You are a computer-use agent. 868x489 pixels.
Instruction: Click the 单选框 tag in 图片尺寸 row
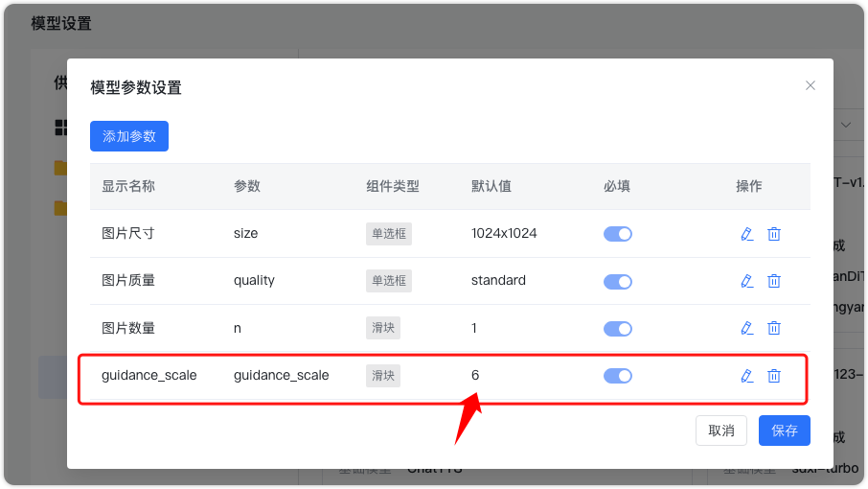click(389, 234)
